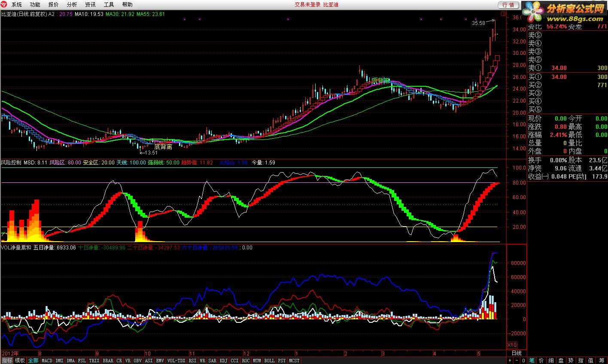The width and height of the screenshot is (608, 364).
Task: Click the MA10: 19.53 label
Action: pos(89,14)
